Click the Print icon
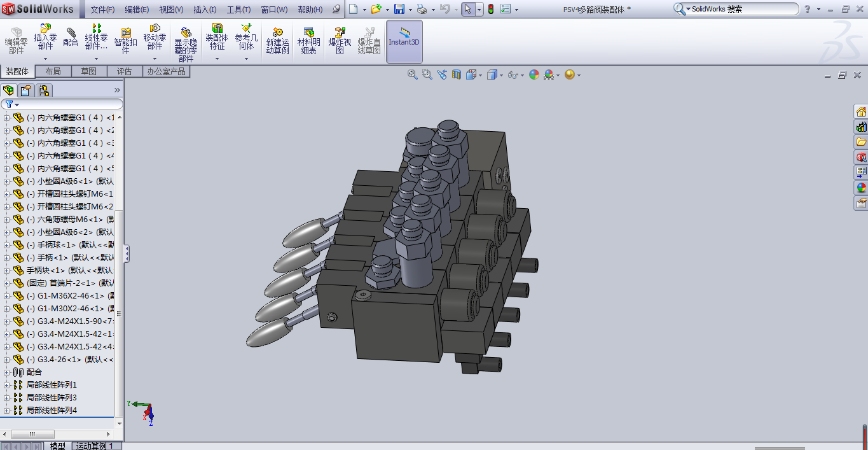Image resolution: width=868 pixels, height=450 pixels. (422, 9)
